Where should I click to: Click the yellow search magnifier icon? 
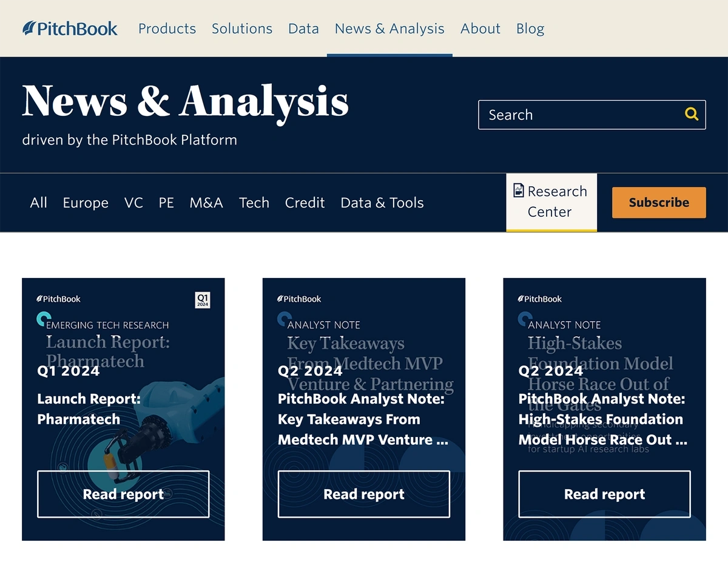pos(692,114)
